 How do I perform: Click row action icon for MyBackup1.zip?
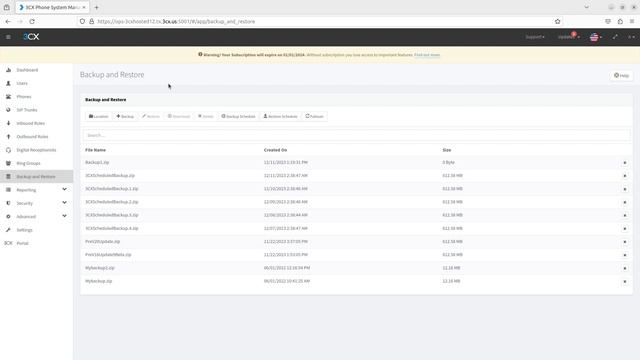624,268
